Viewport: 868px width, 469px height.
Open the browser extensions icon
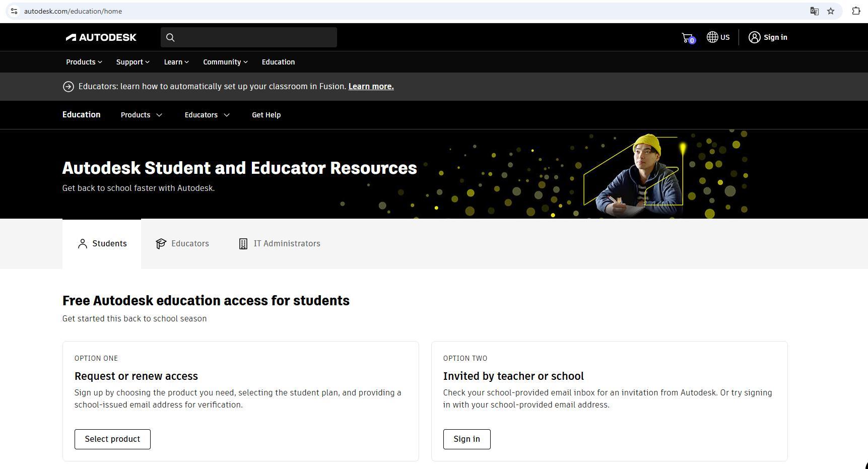tap(856, 11)
